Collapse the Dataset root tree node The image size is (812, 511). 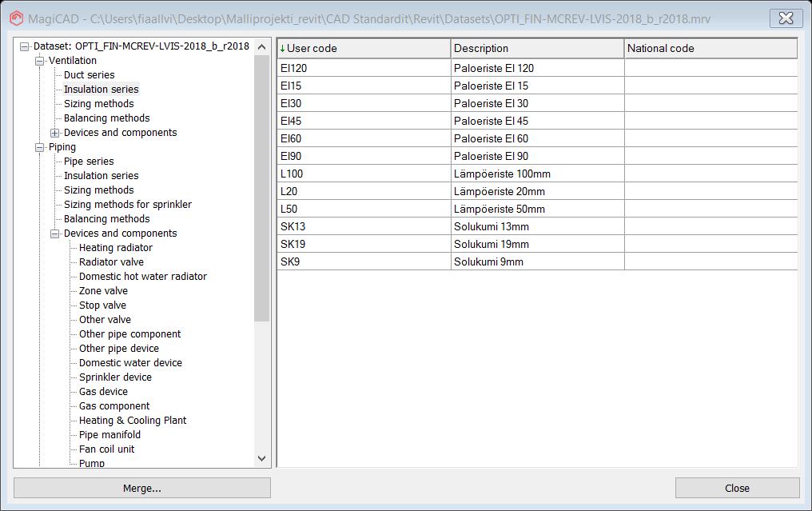tap(24, 46)
